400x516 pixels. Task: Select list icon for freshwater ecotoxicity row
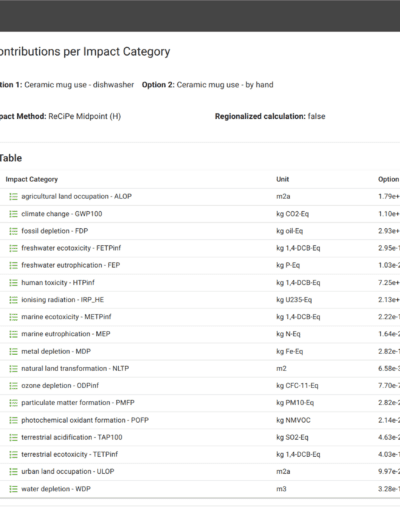click(x=13, y=248)
